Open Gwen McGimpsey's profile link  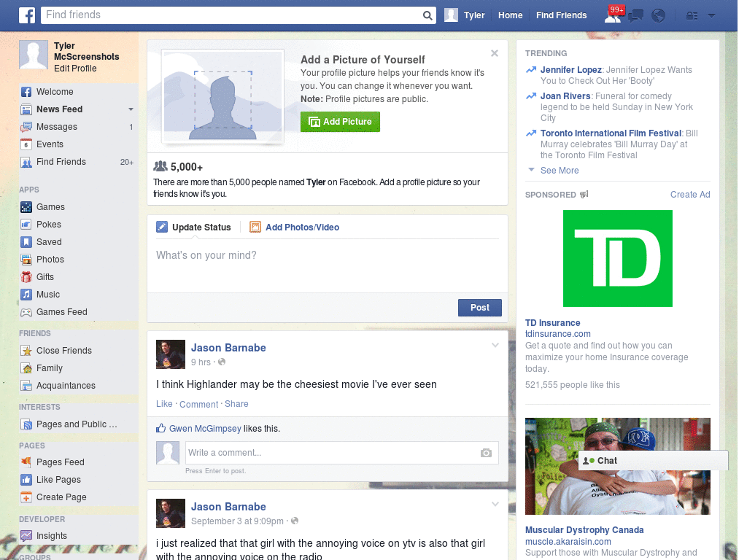(x=205, y=429)
